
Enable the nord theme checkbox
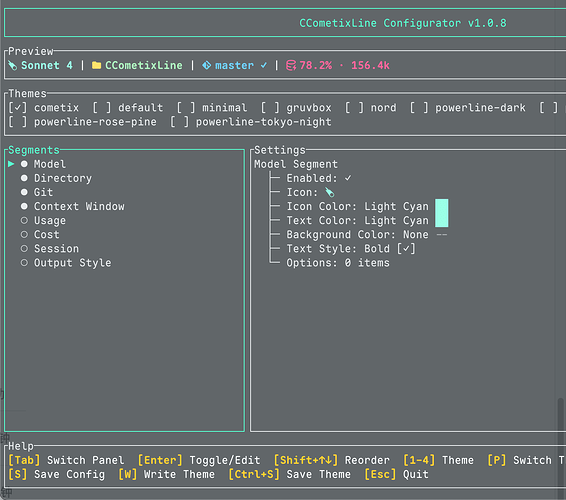[x=354, y=108]
